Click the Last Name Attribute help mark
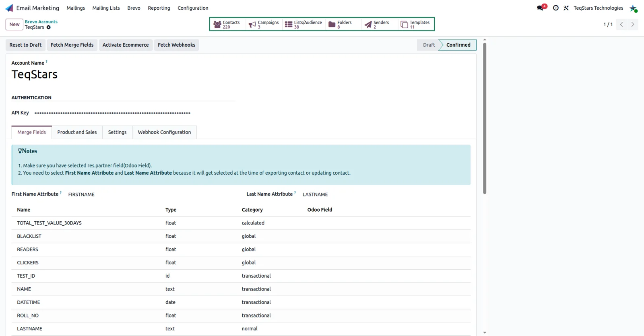Image resolution: width=644 pixels, height=336 pixels. (295, 193)
